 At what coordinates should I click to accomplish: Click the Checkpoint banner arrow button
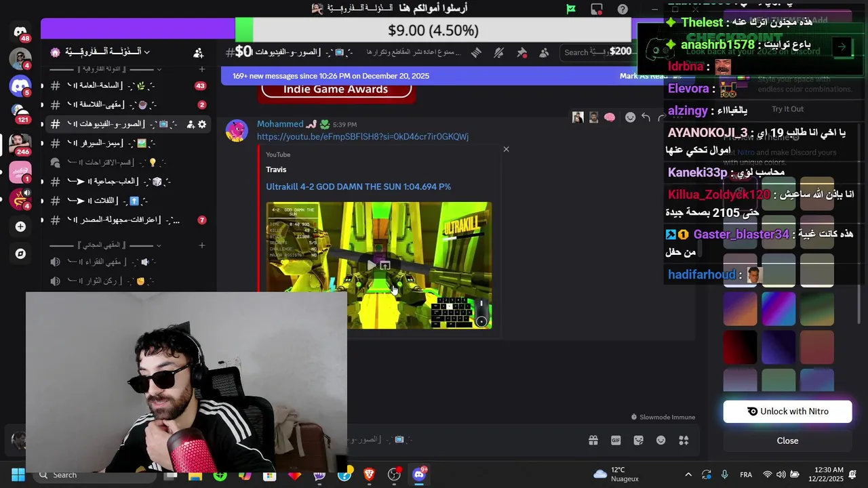(x=842, y=47)
